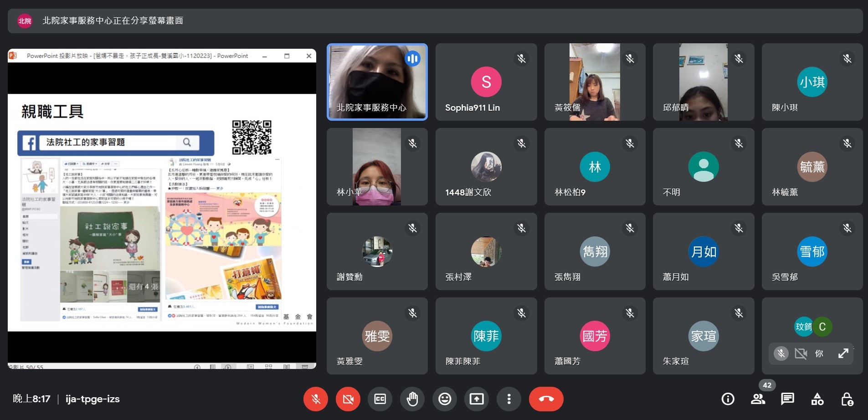This screenshot has width=868, height=420.
Task: Click meeting code ija-tpge-izs
Action: (92, 399)
